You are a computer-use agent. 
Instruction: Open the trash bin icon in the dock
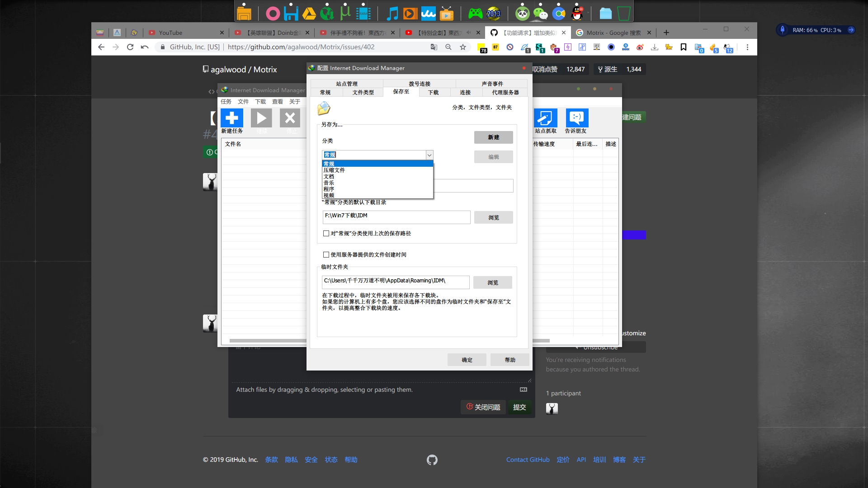pyautogui.click(x=624, y=14)
